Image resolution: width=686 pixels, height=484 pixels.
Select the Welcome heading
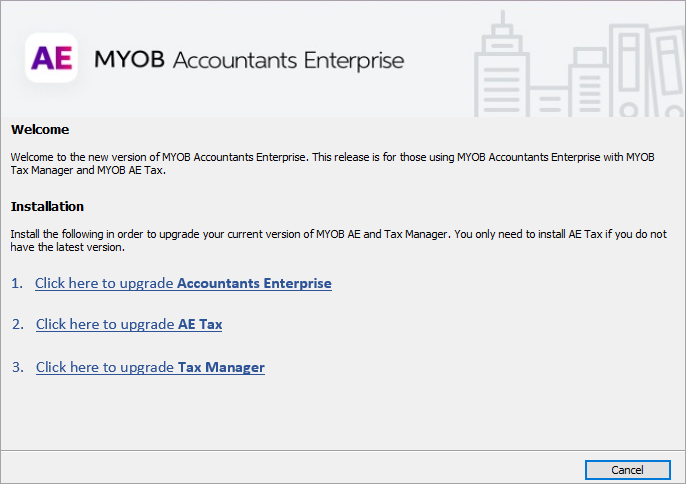coord(40,130)
